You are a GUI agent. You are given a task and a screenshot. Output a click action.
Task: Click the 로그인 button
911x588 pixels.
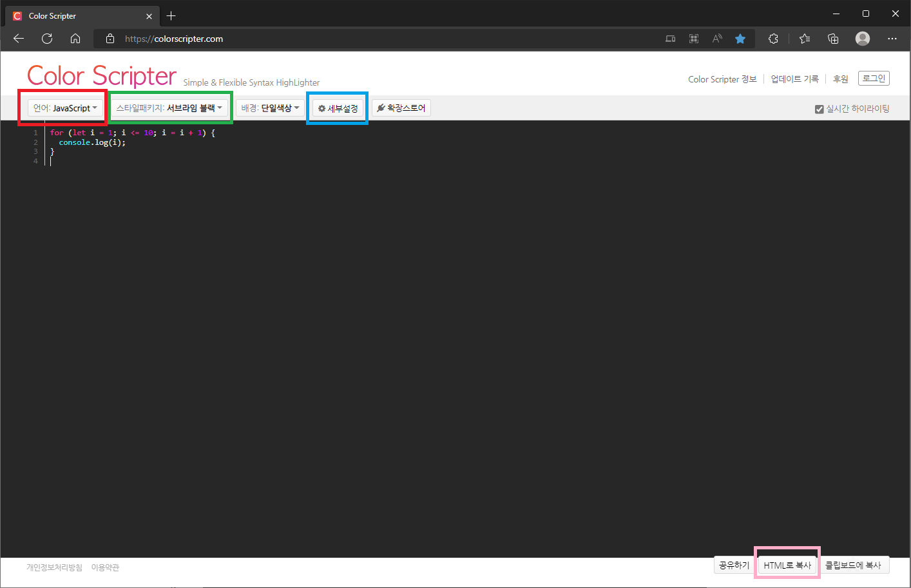click(x=874, y=79)
